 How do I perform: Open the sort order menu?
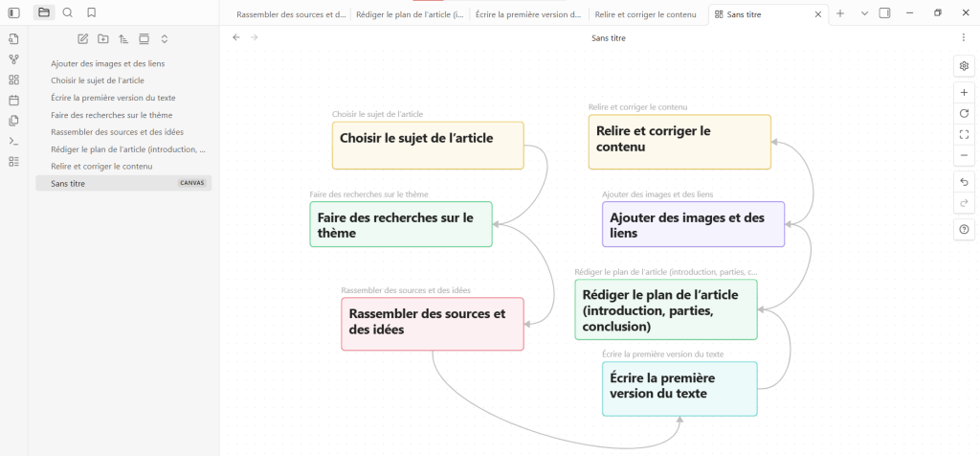point(123,39)
